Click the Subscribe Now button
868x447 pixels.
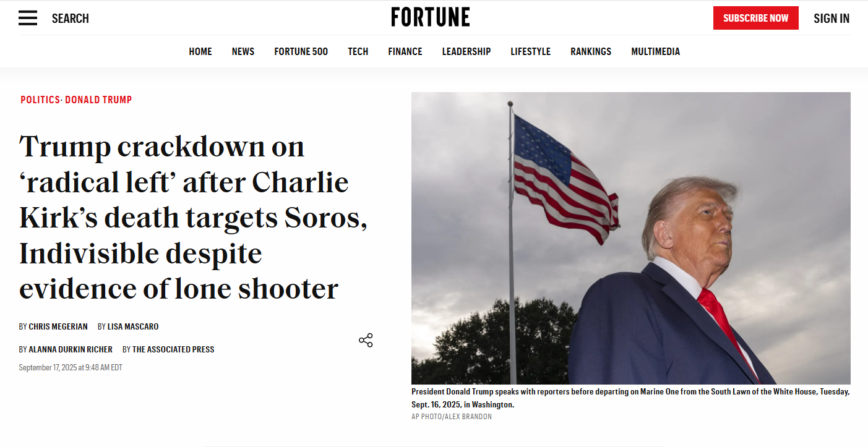click(756, 18)
